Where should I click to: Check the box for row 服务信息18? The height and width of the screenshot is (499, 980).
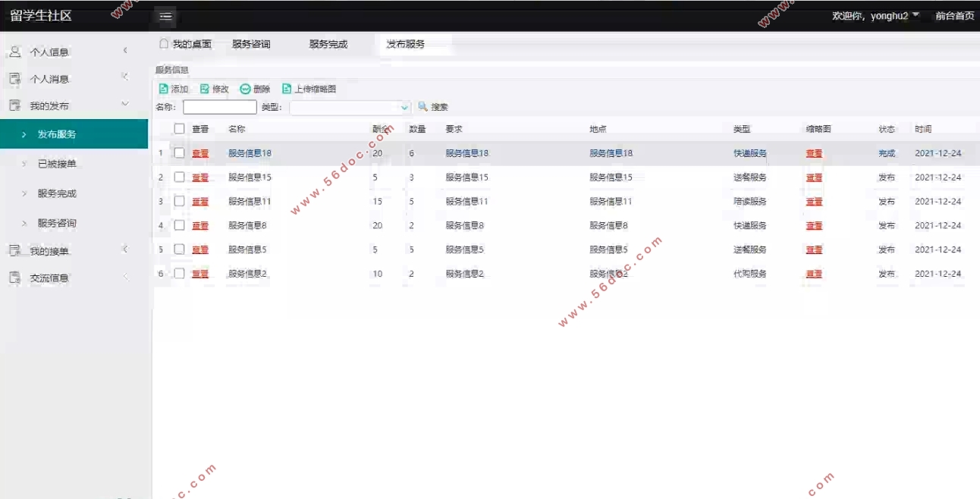tap(179, 152)
